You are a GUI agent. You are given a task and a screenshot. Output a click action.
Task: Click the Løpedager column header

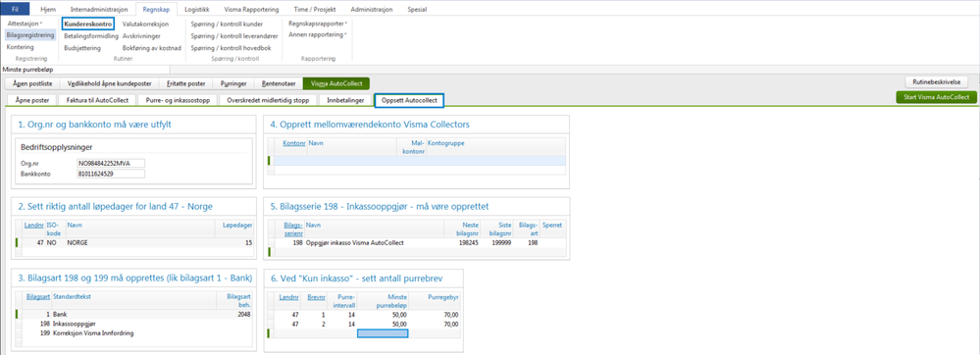tap(236, 224)
